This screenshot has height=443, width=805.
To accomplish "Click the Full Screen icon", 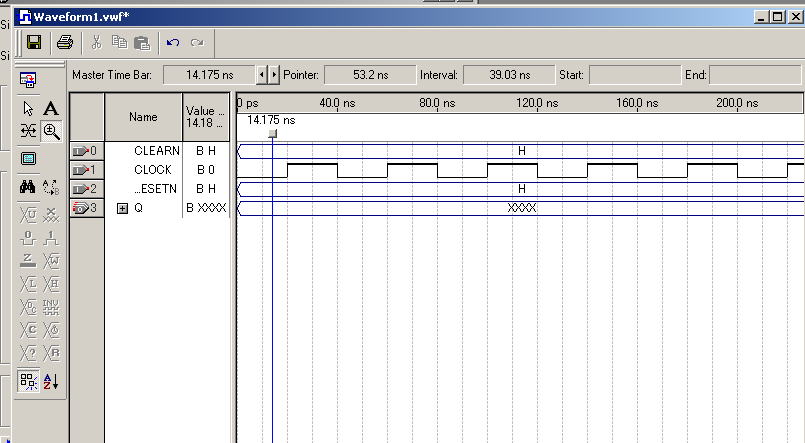I will pyautogui.click(x=28, y=158).
